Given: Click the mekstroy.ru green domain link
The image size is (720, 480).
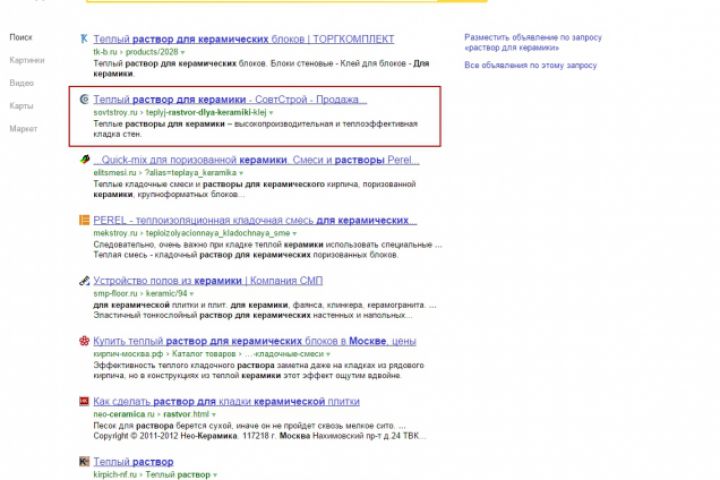Looking at the screenshot, I should click(x=115, y=233).
